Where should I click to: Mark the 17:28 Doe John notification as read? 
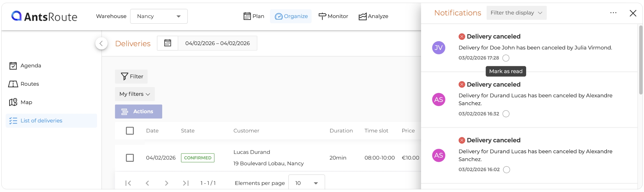pos(506,58)
